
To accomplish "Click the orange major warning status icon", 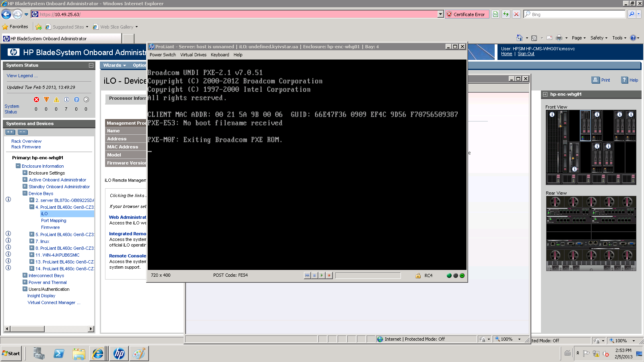I will coord(46,100).
